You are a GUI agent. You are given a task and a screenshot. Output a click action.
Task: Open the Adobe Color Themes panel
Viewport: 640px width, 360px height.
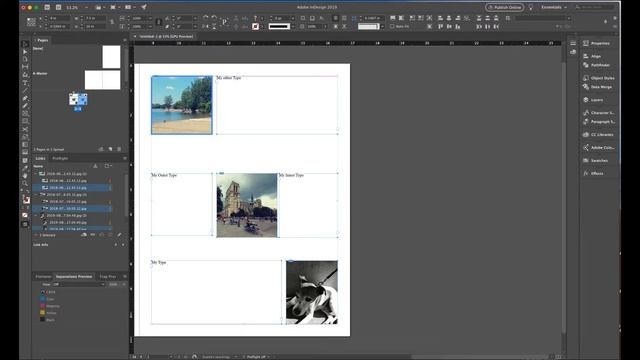(x=598, y=147)
